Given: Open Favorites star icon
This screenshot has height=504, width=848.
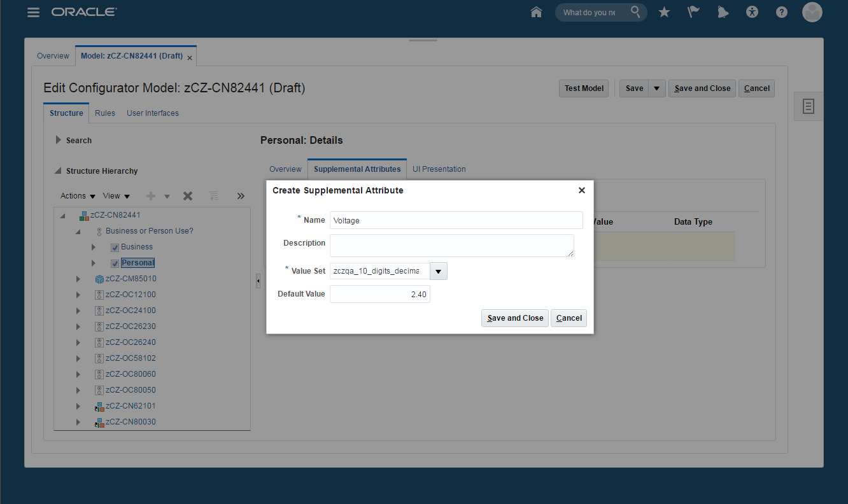Looking at the screenshot, I should (x=664, y=12).
